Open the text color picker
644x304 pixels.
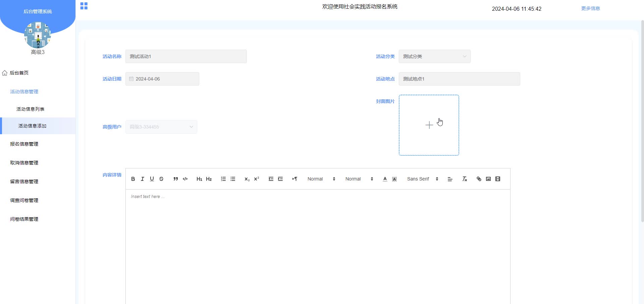pyautogui.click(x=385, y=179)
